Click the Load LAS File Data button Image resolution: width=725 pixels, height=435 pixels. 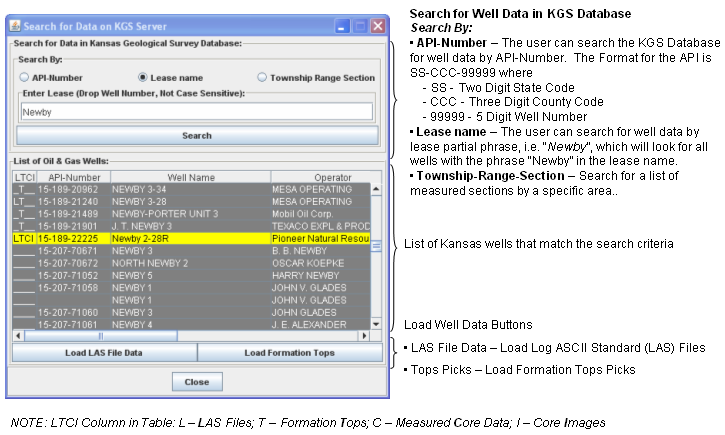coord(104,353)
